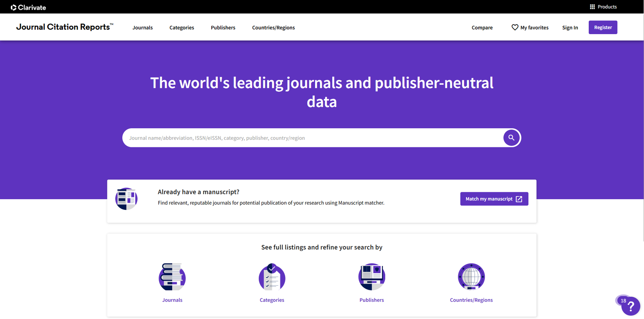Click the checklist Categories icon

pos(272,277)
